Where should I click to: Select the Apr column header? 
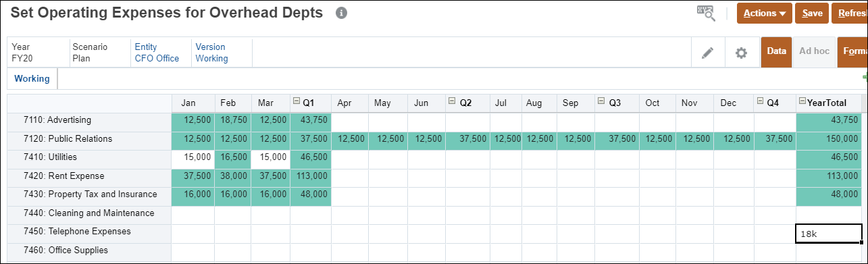pyautogui.click(x=350, y=103)
